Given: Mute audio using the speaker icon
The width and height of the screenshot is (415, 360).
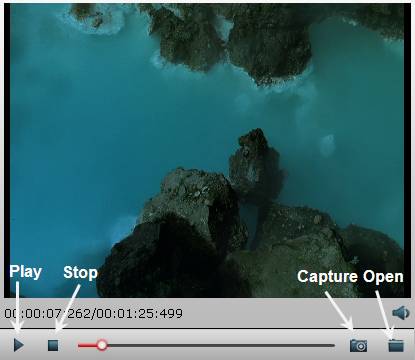Looking at the screenshot, I should coord(401,313).
